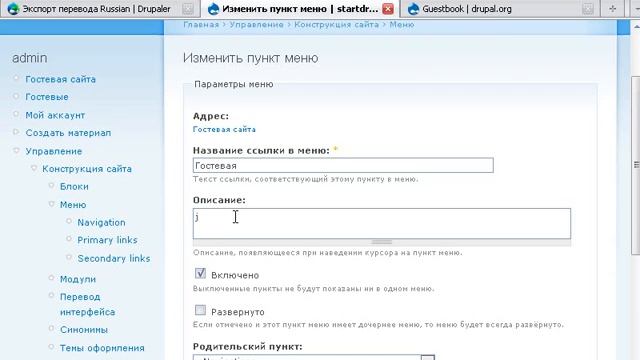640x360 pixels.
Task: Open Primary links in the sidebar
Action: click(x=107, y=240)
